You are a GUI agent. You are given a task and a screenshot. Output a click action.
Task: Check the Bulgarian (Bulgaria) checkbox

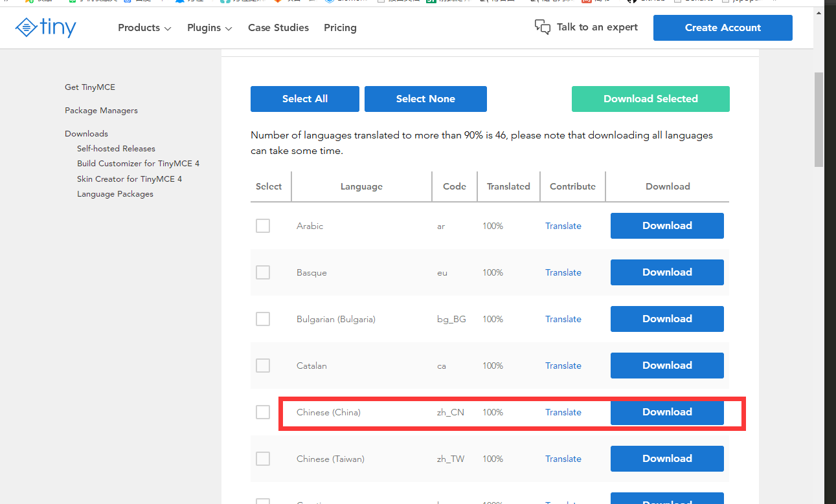(x=263, y=319)
